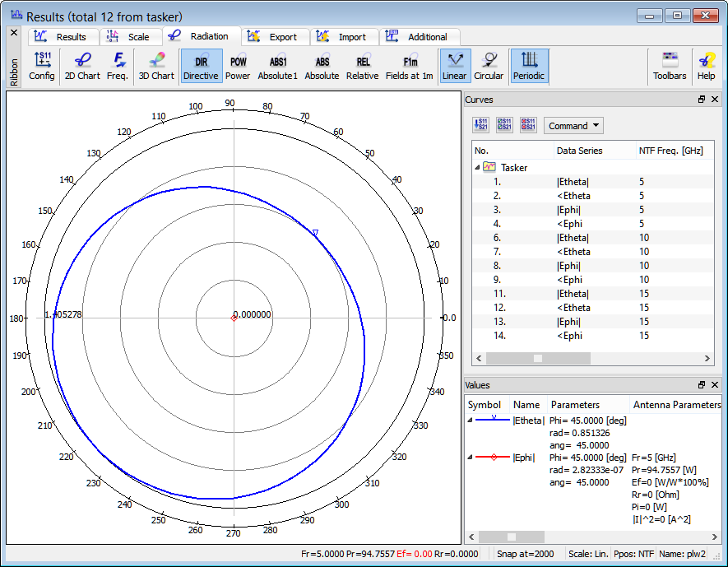Open the Freq. display tool

118,66
